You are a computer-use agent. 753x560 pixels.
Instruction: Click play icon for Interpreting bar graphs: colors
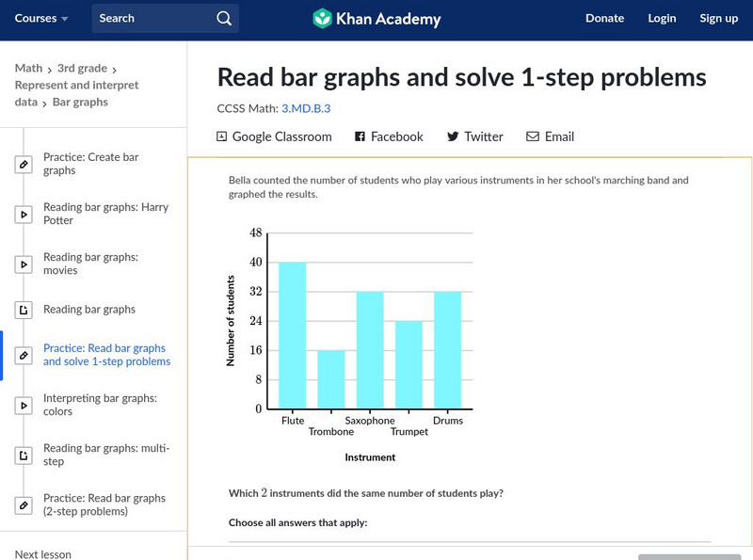pyautogui.click(x=24, y=406)
